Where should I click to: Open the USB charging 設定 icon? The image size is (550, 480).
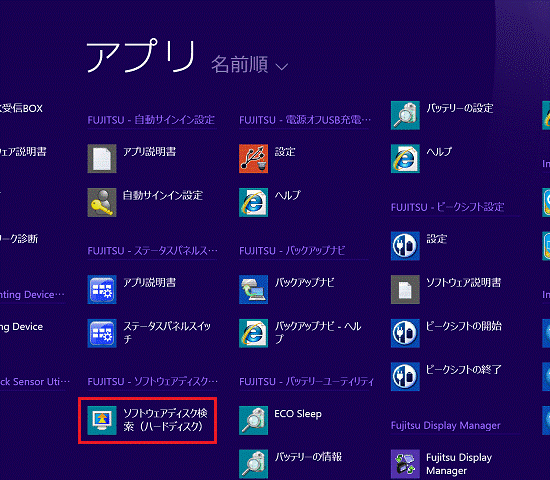click(253, 159)
